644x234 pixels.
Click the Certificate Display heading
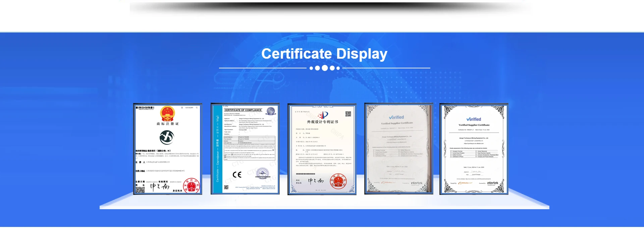[324, 54]
